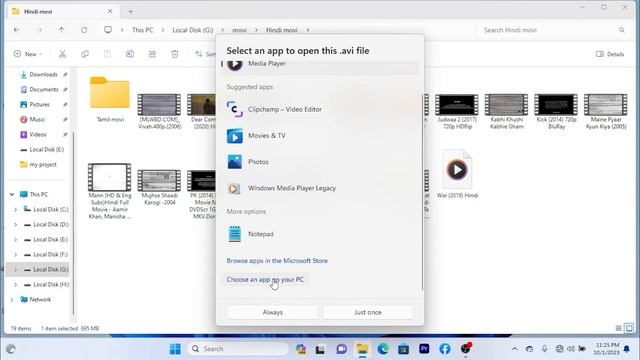The height and width of the screenshot is (360, 640).
Task: Open Downloads in quick access
Action: coord(43,74)
